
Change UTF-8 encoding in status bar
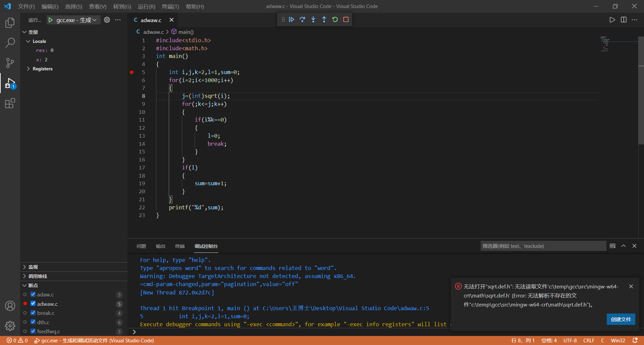[570, 340]
